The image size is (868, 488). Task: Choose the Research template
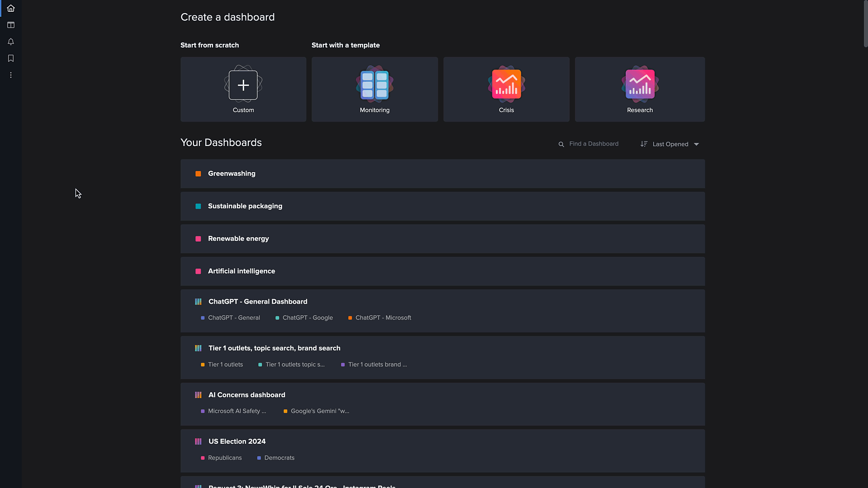point(639,89)
